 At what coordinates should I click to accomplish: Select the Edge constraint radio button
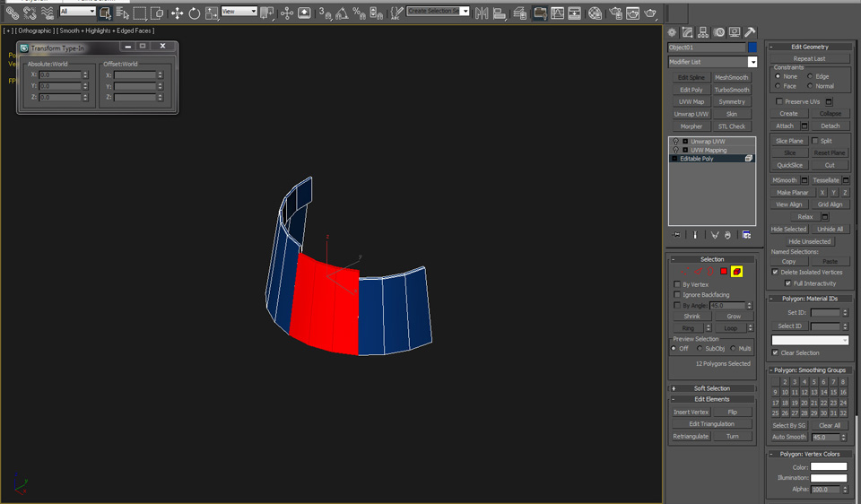click(810, 76)
